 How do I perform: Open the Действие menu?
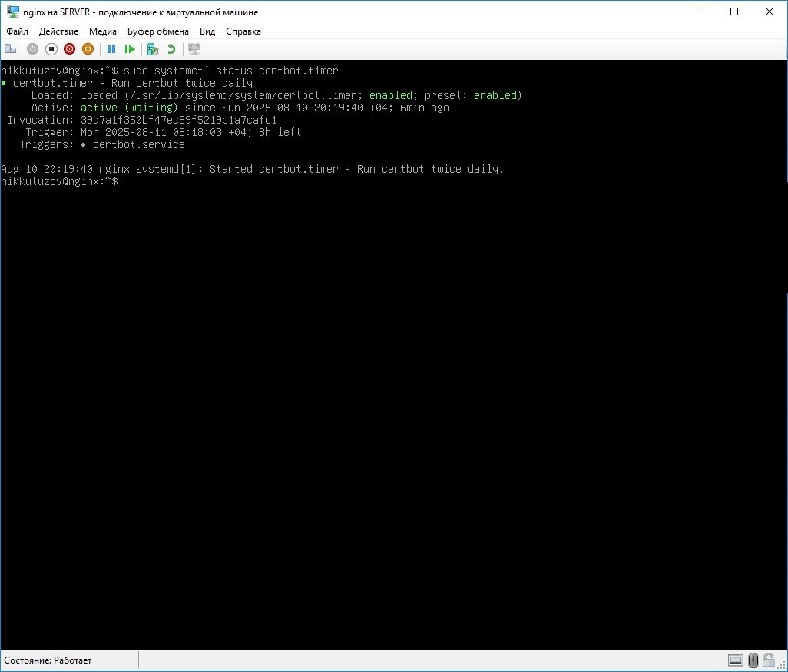58,31
